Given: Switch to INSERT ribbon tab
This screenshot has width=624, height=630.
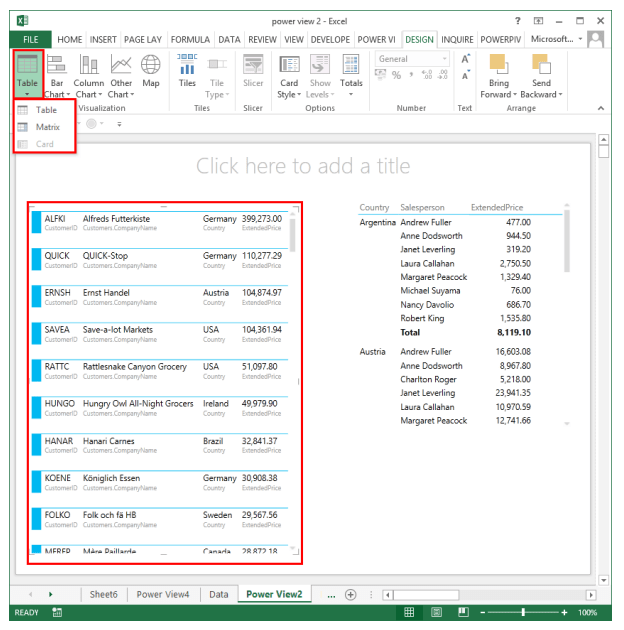Looking at the screenshot, I should click(103, 39).
